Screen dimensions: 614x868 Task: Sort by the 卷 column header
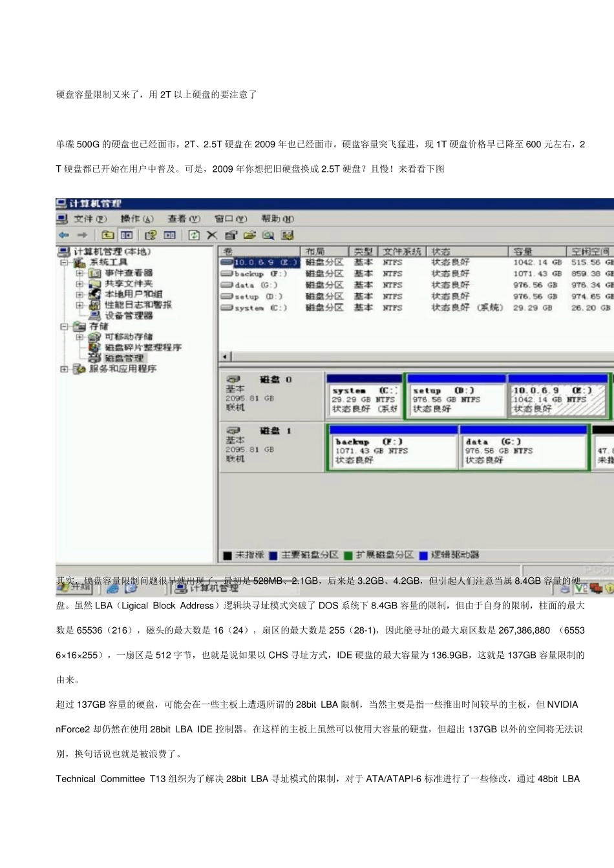coord(260,251)
